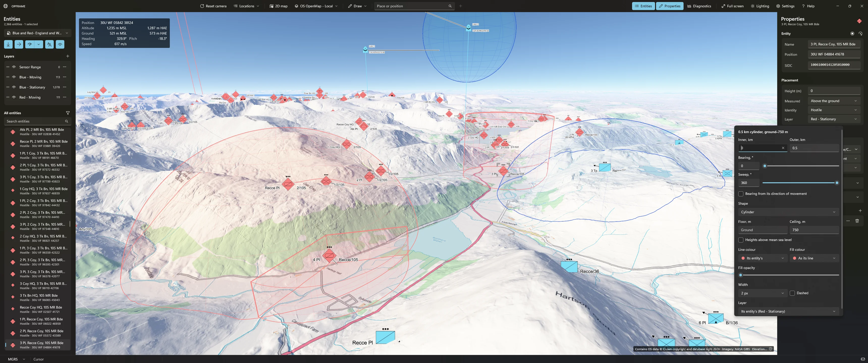Screen dimensions: 868x363
Task: Open more options for Blue - Moving layer
Action: [65, 77]
